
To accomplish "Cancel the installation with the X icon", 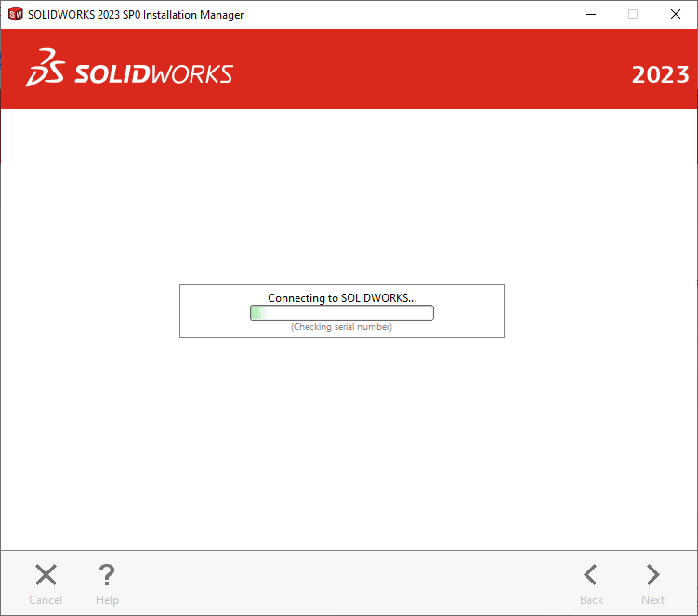I will tap(46, 574).
